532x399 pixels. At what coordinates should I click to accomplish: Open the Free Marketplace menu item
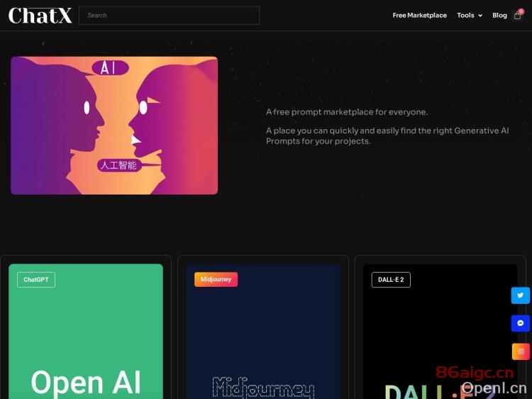point(419,16)
